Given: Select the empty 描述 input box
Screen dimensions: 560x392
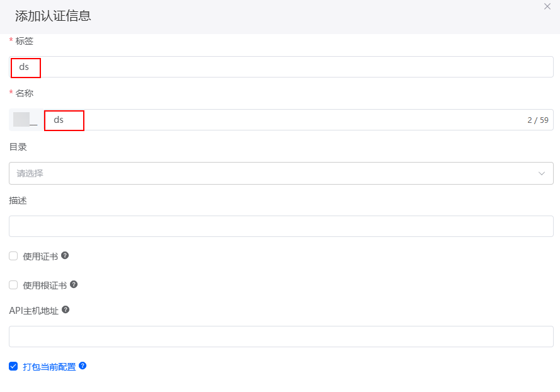Looking at the screenshot, I should pyautogui.click(x=281, y=226).
